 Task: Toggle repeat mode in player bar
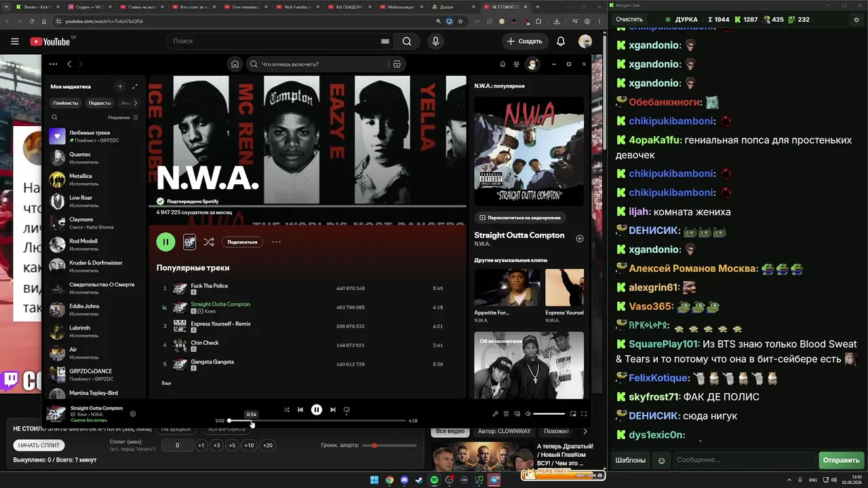[347, 410]
